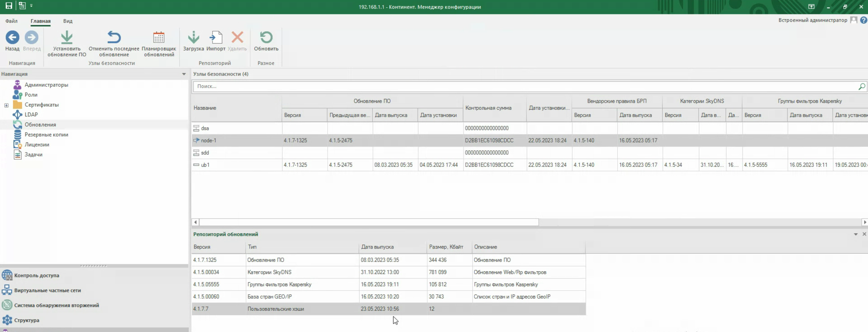Click the Download repository icon

pos(193,37)
